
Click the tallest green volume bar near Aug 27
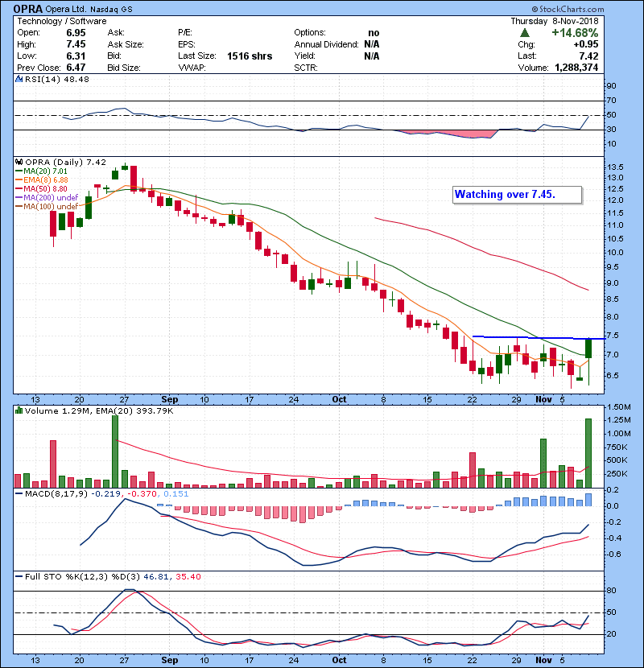coord(115,452)
